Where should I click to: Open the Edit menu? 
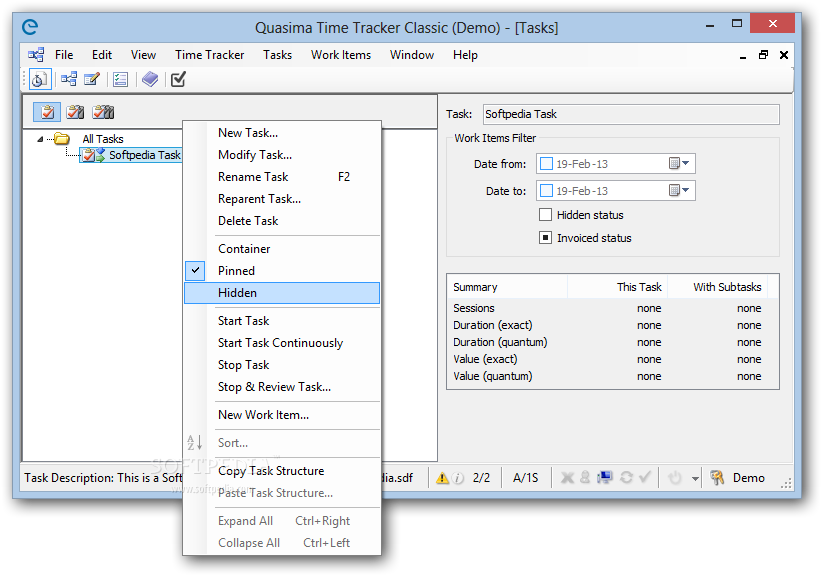coord(102,55)
